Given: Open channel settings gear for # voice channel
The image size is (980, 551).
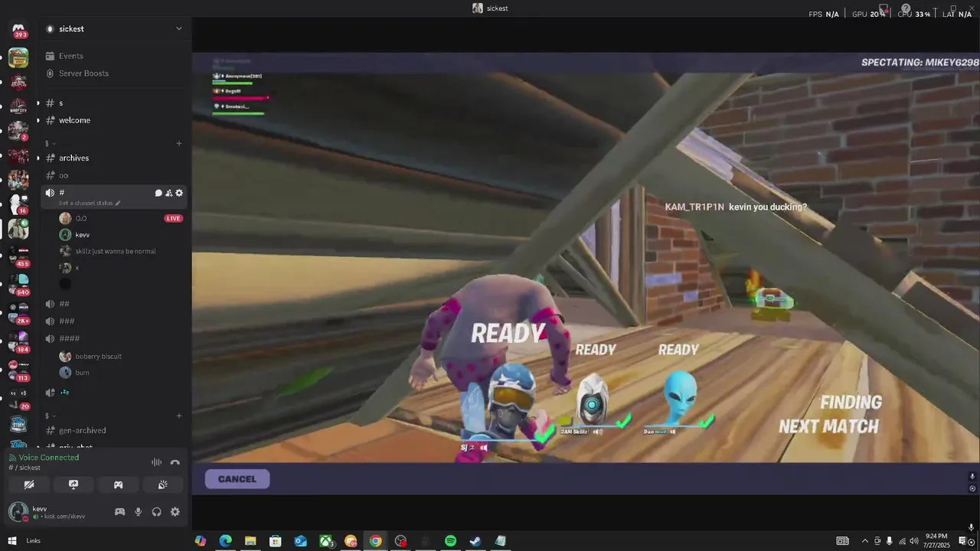Looking at the screenshot, I should click(x=179, y=193).
